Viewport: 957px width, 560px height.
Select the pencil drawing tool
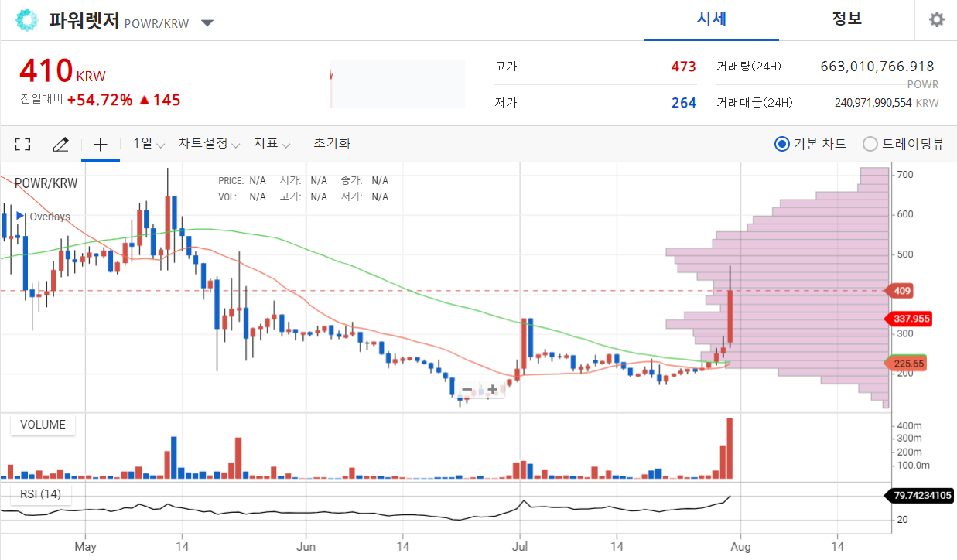61,144
